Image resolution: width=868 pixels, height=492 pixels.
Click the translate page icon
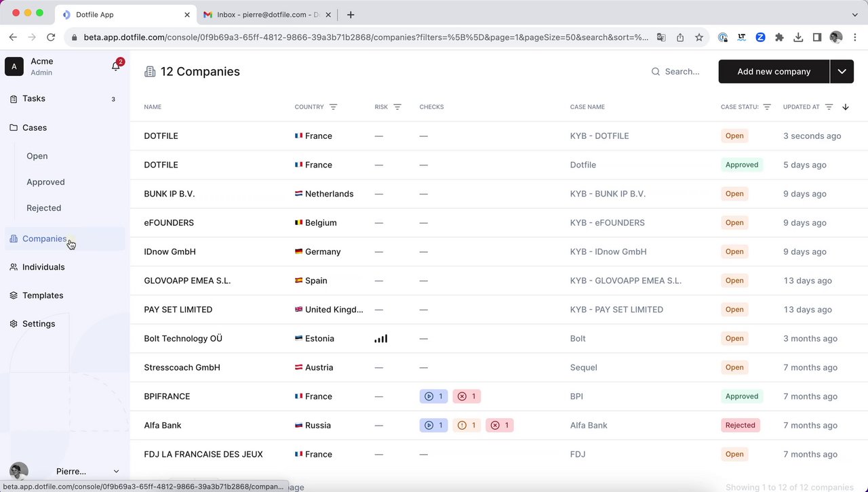[x=661, y=37]
